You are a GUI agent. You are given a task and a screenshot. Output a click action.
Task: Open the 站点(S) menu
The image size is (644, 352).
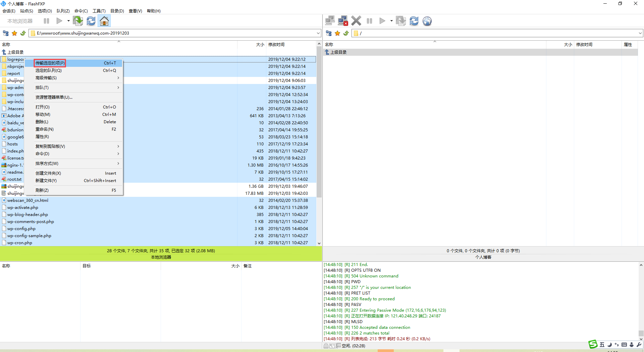26,11
